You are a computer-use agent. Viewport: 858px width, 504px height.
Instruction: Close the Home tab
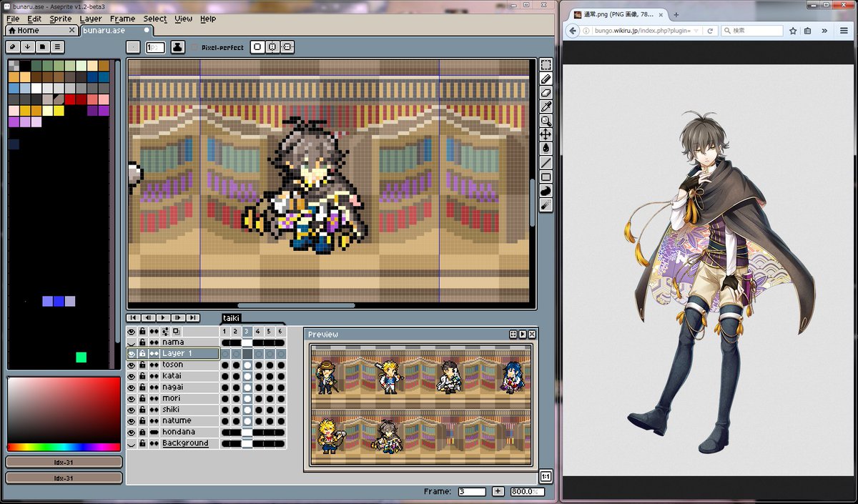coord(72,30)
